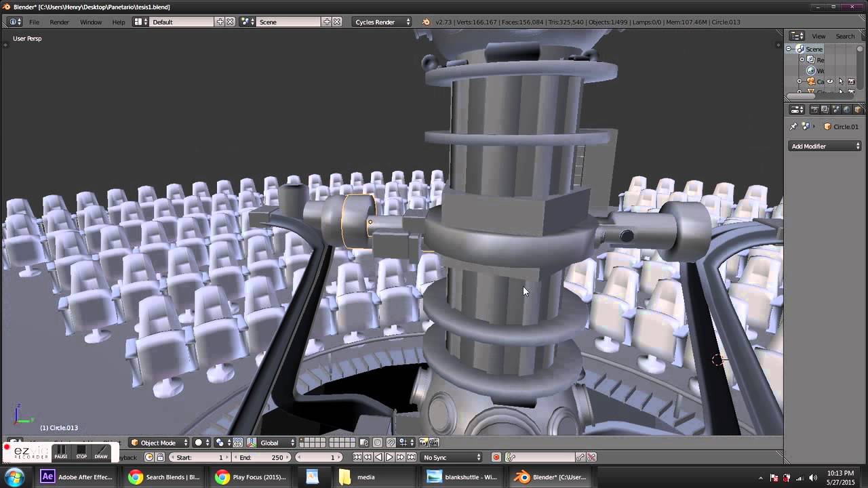This screenshot has width=868, height=488.
Task: Open viewport shading selector
Action: click(x=201, y=443)
